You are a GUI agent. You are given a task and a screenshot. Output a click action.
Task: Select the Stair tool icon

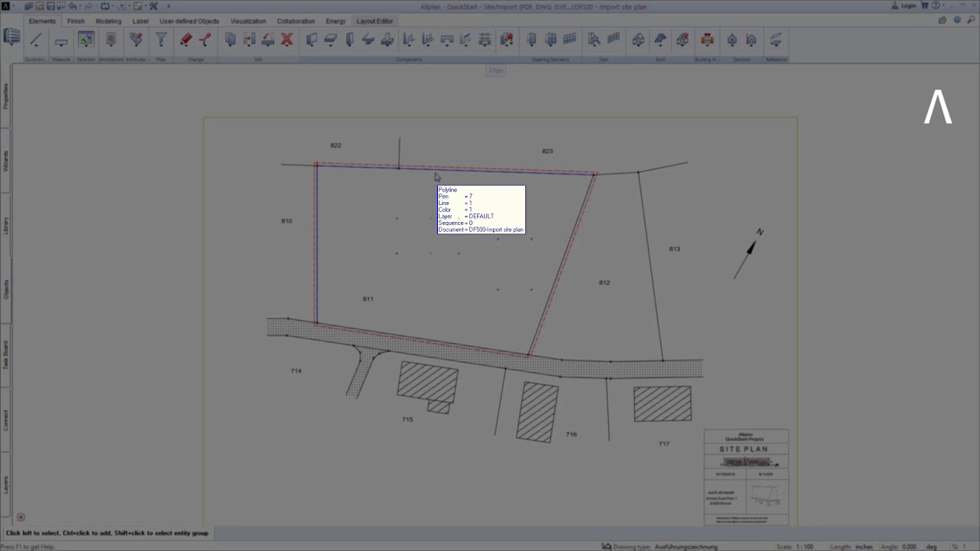pyautogui.click(x=594, y=40)
